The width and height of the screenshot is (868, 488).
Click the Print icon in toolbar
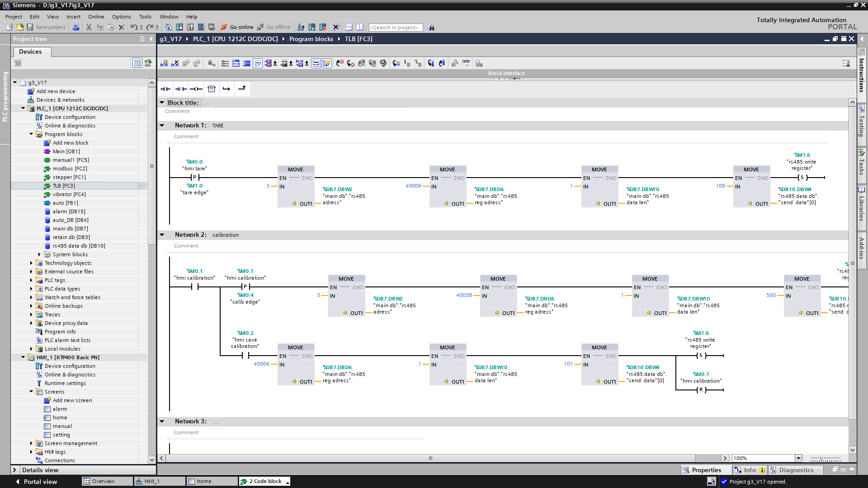coord(76,27)
